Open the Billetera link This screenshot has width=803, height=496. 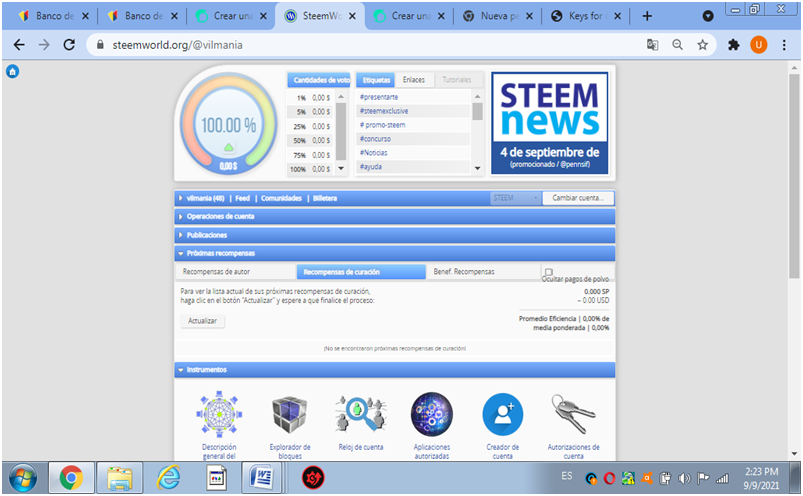[x=325, y=198]
